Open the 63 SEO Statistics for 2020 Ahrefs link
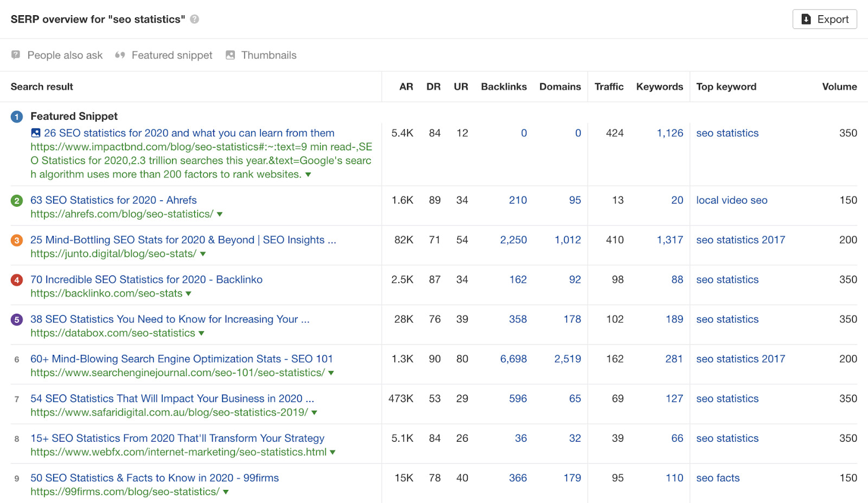Viewport: 868px width, 503px height. (114, 200)
